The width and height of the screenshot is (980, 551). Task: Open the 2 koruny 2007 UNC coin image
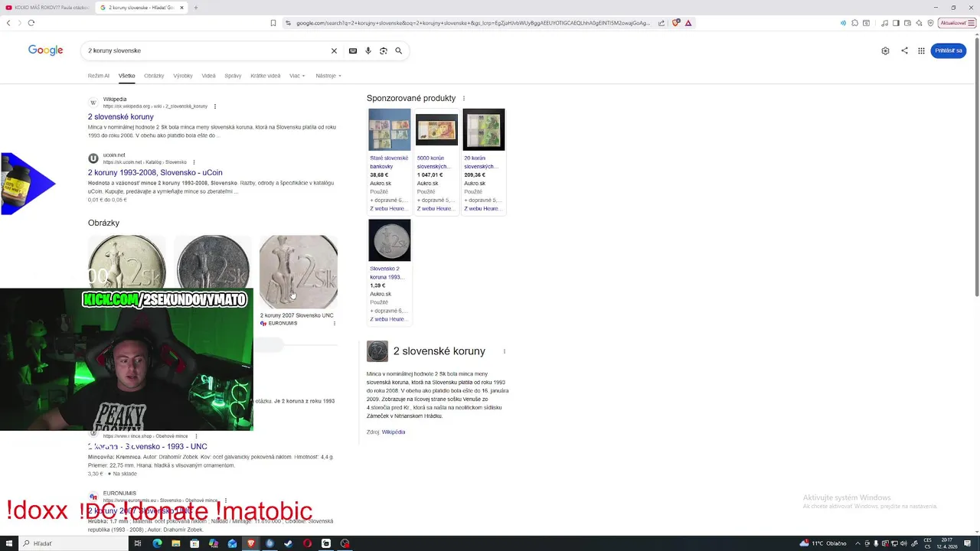[x=299, y=272]
